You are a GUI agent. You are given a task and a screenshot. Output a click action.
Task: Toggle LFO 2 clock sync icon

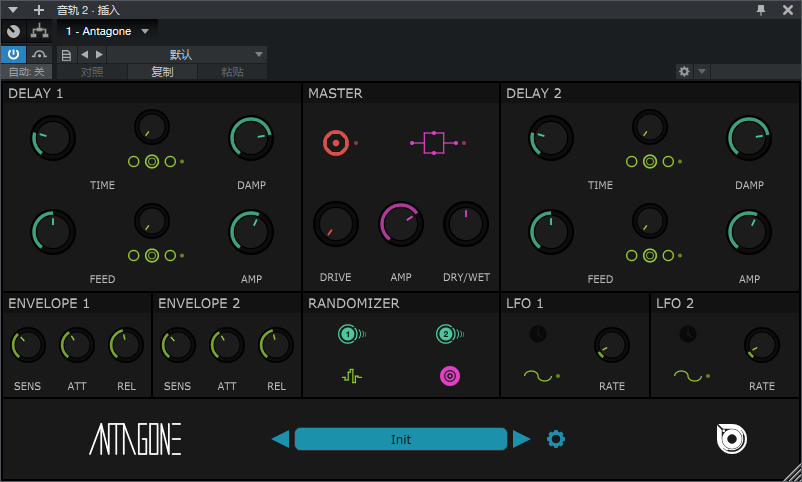(688, 334)
